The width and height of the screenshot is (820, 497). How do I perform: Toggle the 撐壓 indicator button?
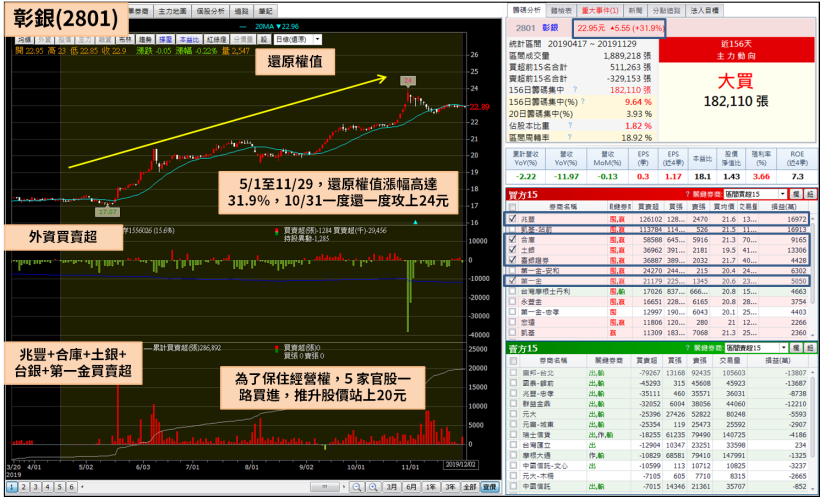click(x=166, y=40)
